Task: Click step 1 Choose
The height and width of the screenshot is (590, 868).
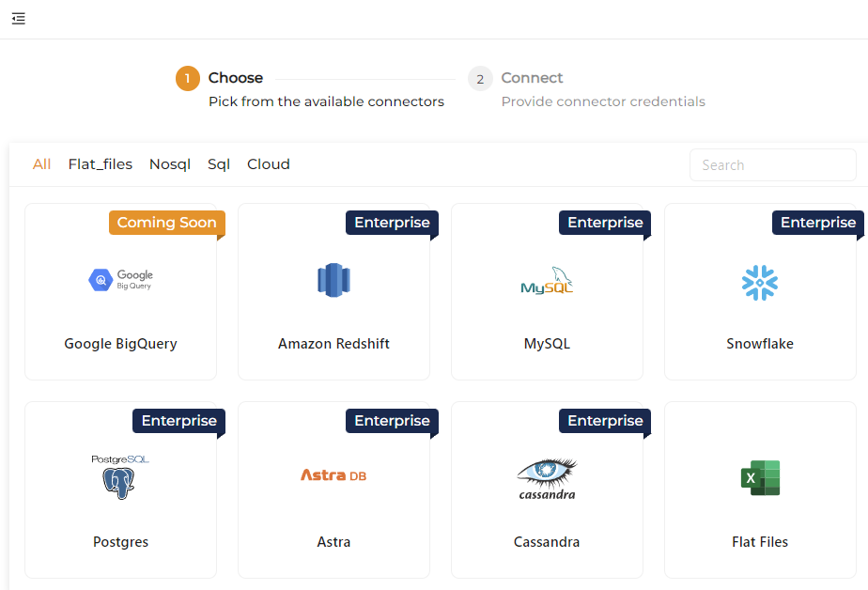Action: click(236, 78)
